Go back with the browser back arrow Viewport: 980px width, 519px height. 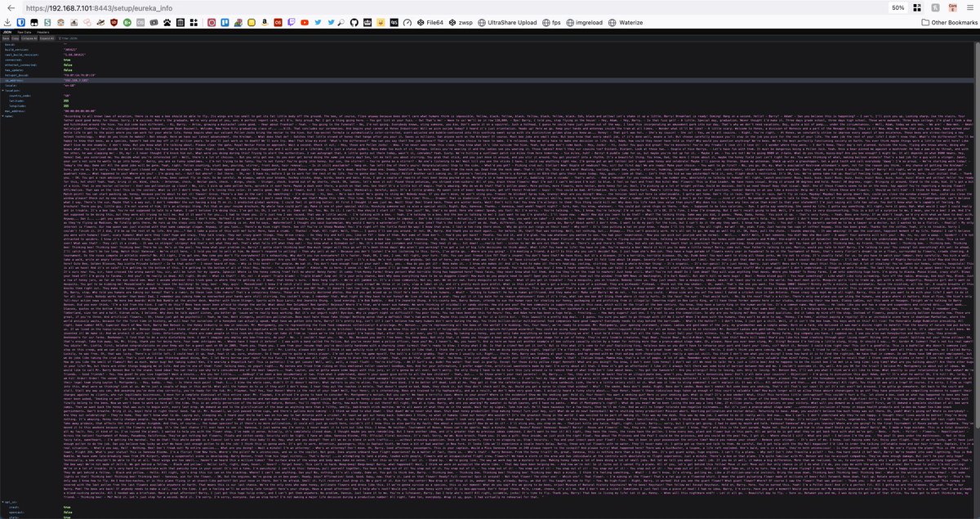11,8
